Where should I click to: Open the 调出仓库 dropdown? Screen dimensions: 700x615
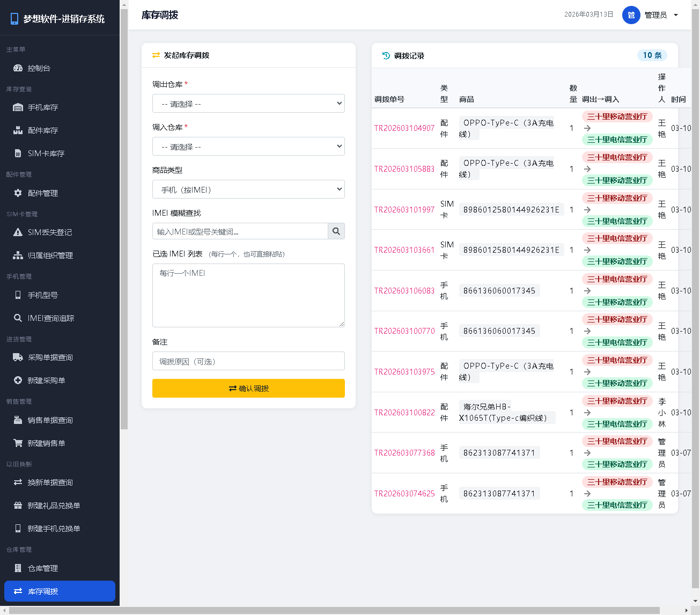click(x=248, y=104)
